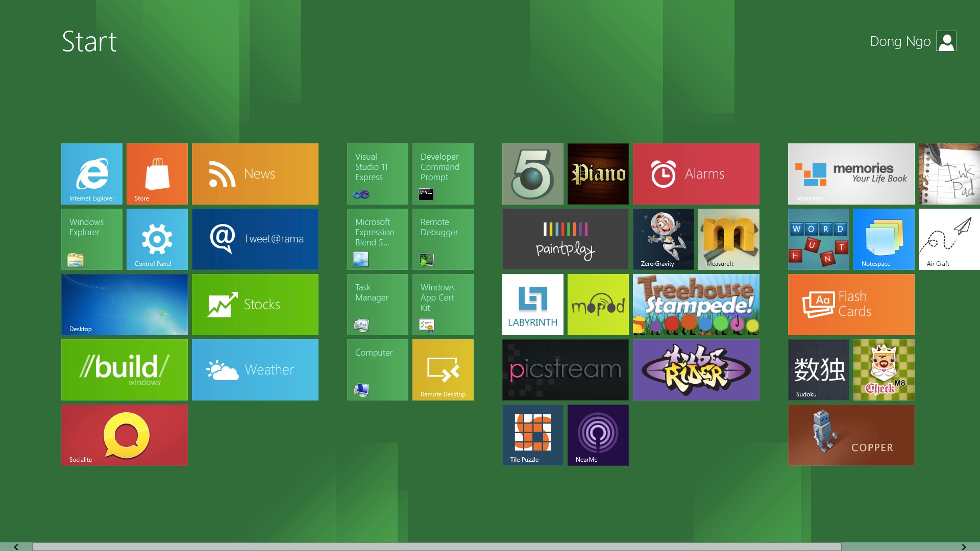The height and width of the screenshot is (551, 980).
Task: Open Windows Explorer tile
Action: [x=92, y=239]
